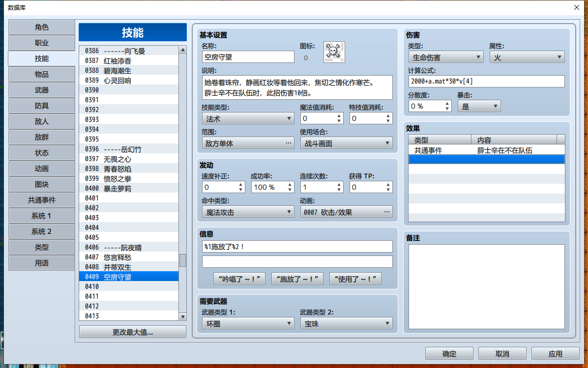
Task: Open the 图块 tab
Action: pyautogui.click(x=42, y=184)
